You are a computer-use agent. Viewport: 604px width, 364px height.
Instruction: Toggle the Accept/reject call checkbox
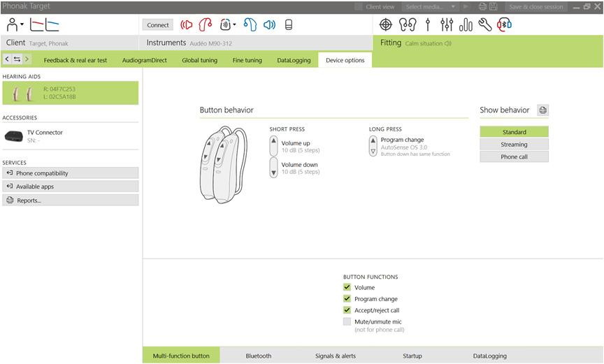[347, 310]
